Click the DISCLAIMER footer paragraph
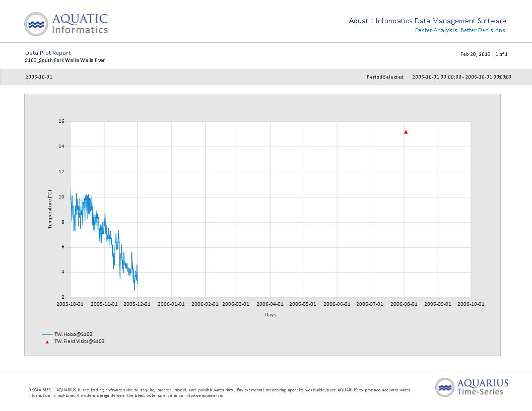 [x=219, y=393]
